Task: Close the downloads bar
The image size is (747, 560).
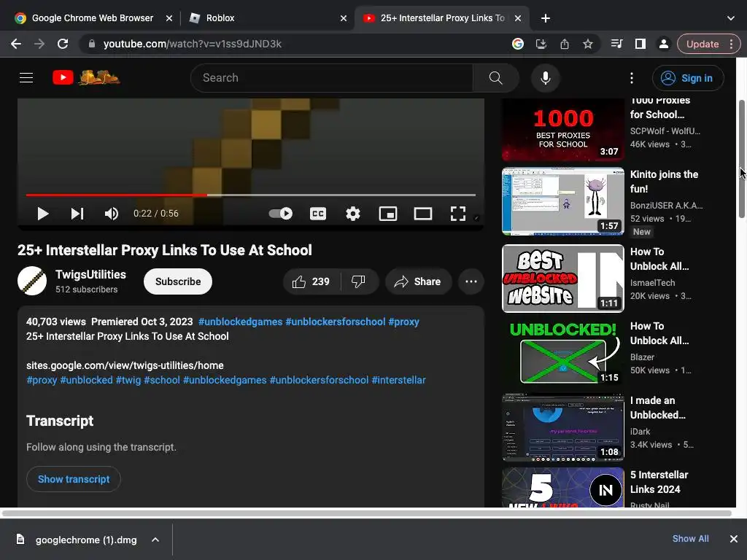Action: [734, 539]
